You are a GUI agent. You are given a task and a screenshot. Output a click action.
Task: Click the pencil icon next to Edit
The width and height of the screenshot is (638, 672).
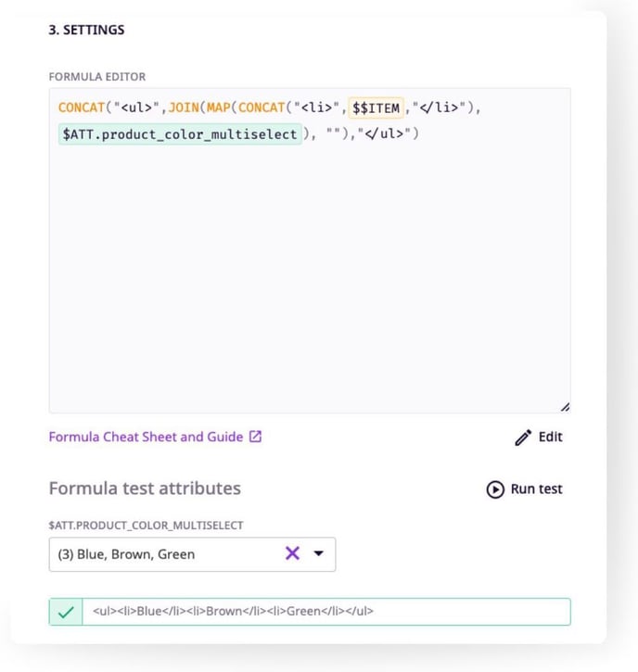point(523,437)
